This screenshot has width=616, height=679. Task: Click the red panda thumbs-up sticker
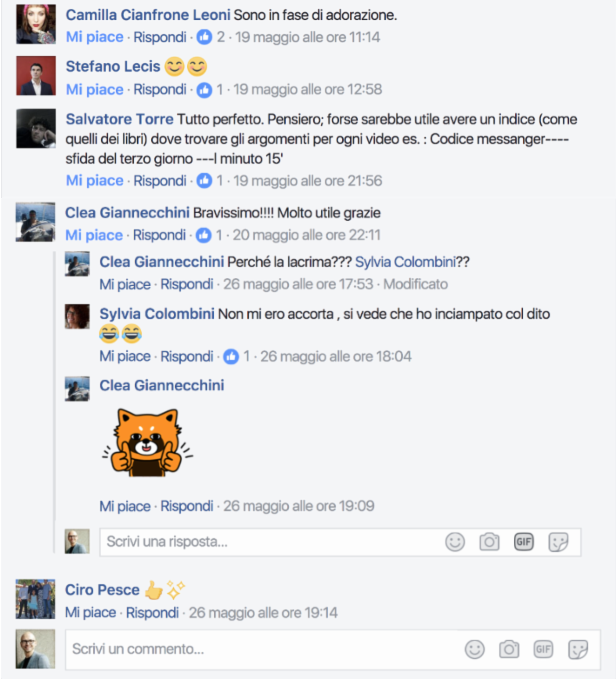[x=147, y=443]
